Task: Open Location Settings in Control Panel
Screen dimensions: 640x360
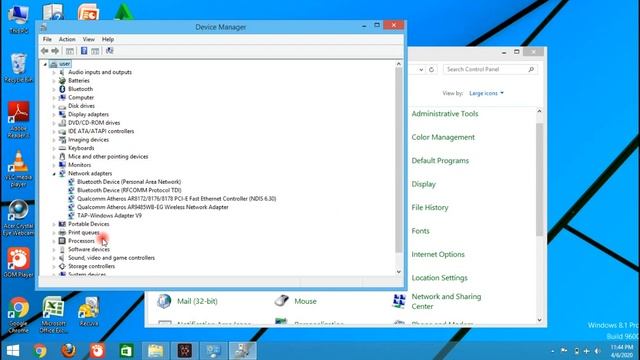Action: click(x=440, y=278)
